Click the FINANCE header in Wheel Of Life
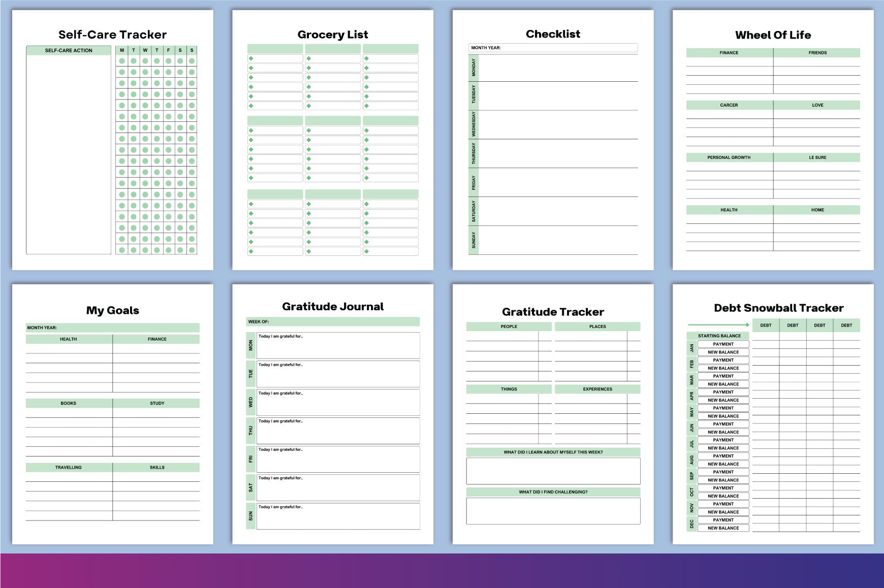 coord(729,53)
